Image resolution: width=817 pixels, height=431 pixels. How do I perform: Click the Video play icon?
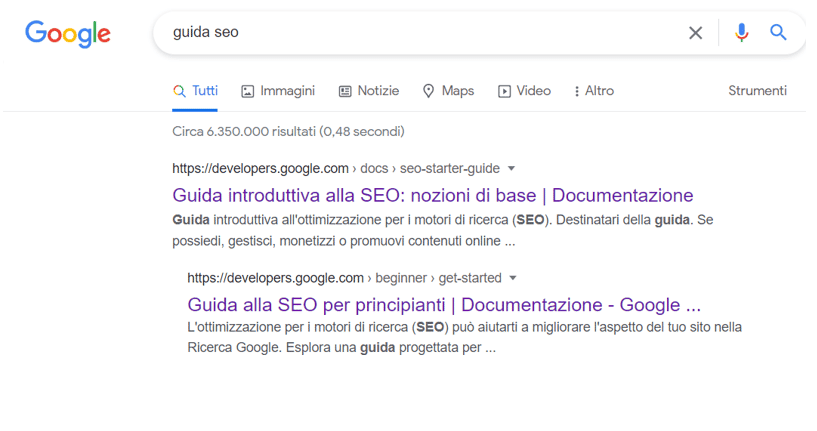(x=504, y=92)
